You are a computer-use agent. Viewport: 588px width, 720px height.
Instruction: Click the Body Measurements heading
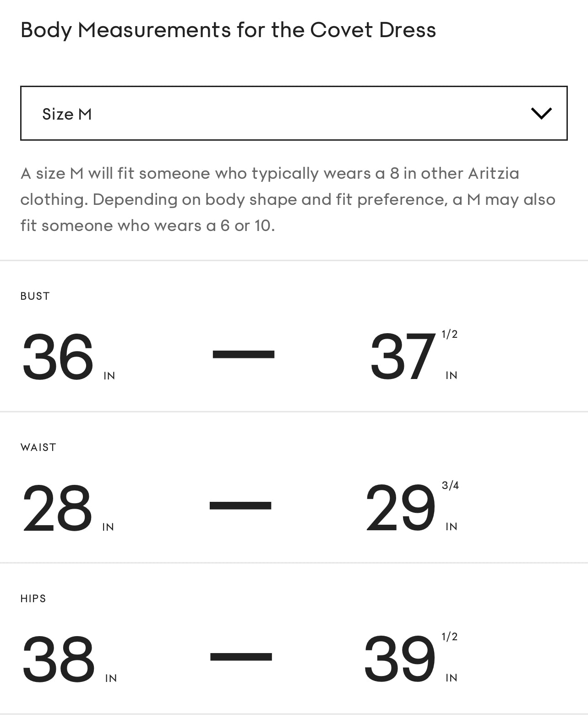tap(228, 30)
